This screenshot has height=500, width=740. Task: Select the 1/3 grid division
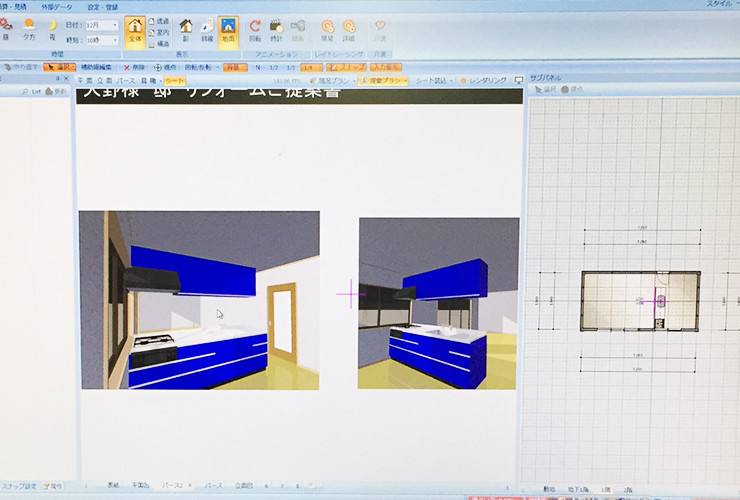click(x=291, y=68)
